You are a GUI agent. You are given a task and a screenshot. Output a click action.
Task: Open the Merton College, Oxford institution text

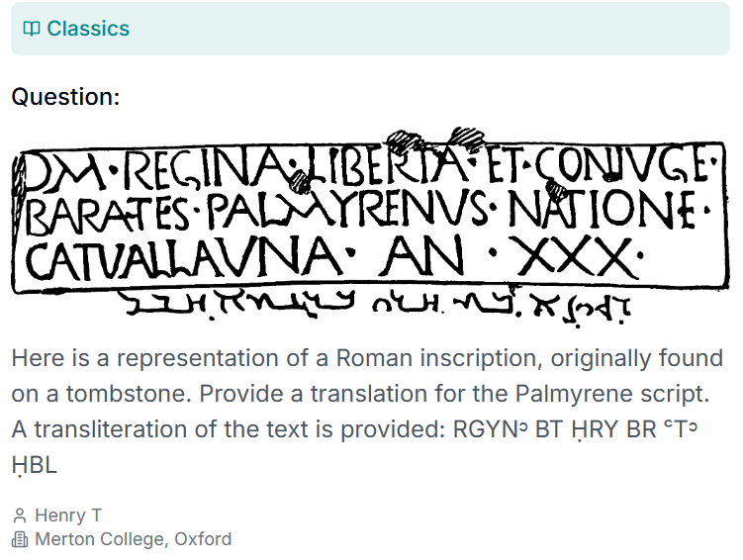coord(134,539)
